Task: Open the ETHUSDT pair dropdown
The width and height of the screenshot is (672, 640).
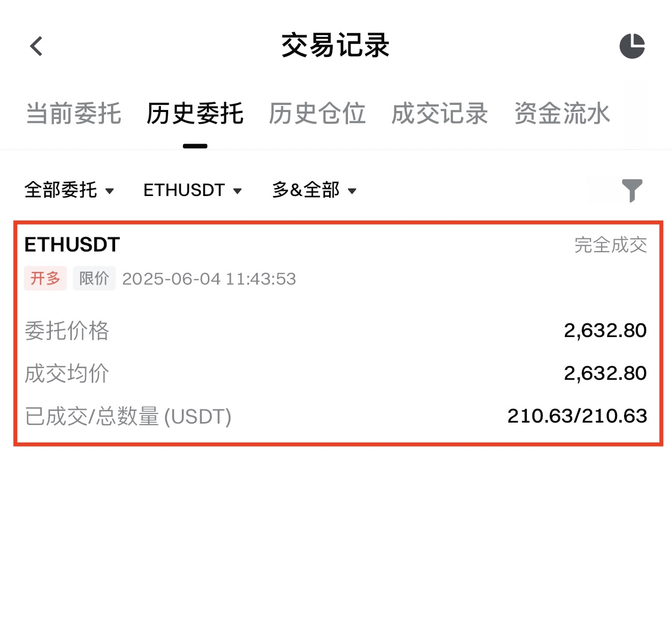Action: (192, 190)
